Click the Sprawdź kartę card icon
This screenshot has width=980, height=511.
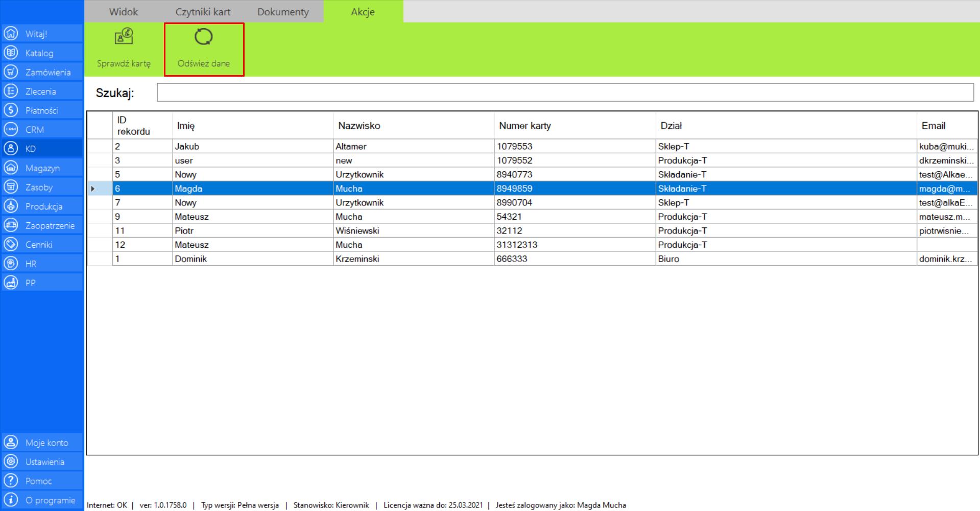click(124, 36)
